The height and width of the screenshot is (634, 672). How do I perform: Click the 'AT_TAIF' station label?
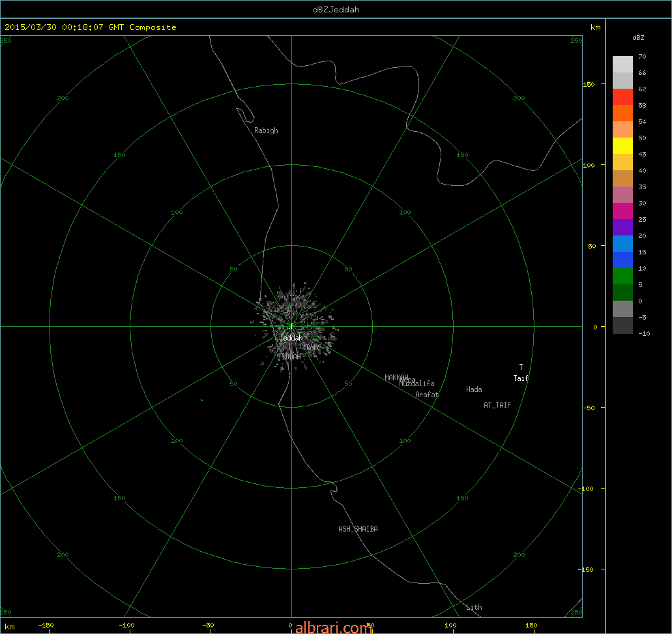497,405
